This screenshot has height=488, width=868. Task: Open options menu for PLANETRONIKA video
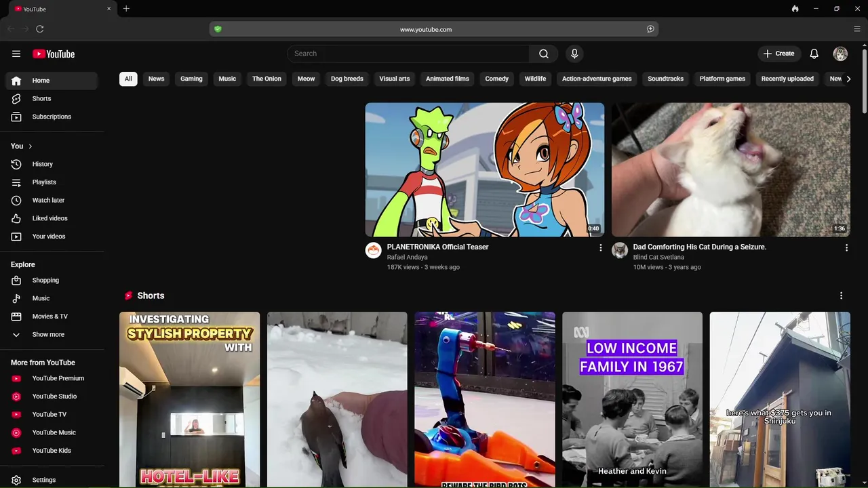(600, 248)
